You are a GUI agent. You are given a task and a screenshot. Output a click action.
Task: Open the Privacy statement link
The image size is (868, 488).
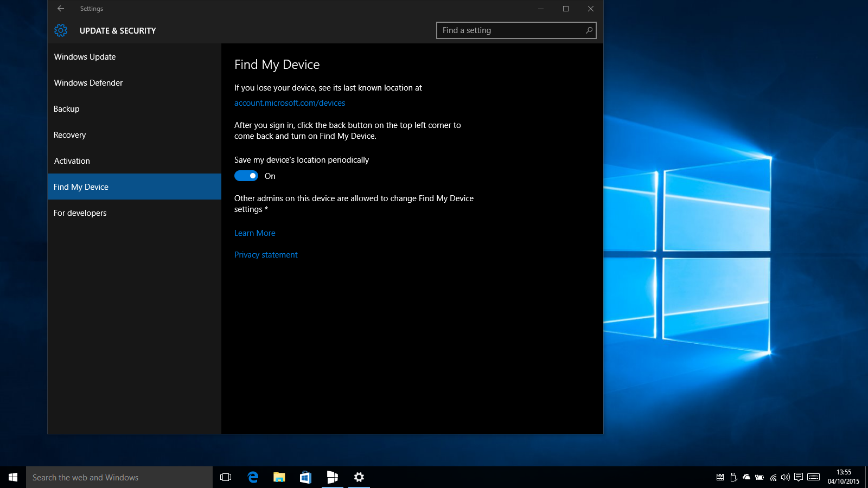point(266,255)
